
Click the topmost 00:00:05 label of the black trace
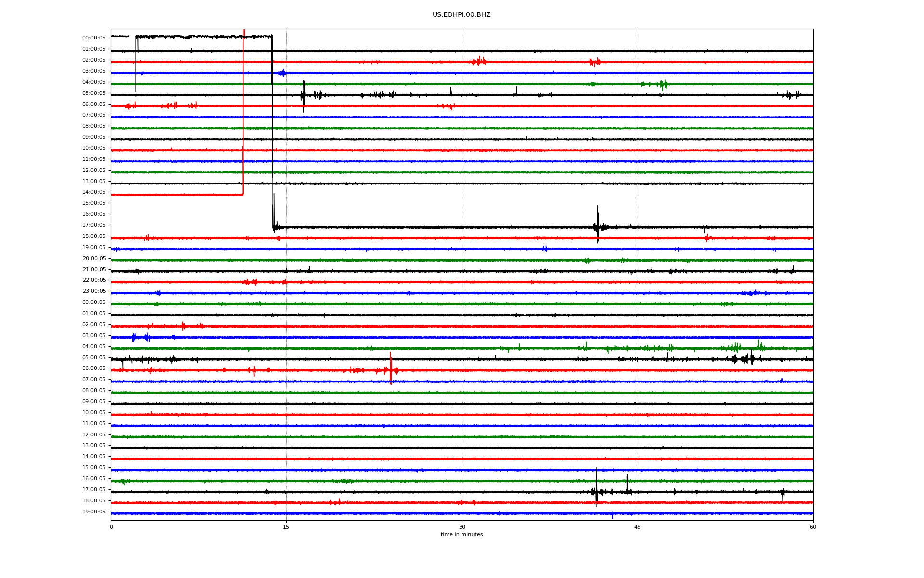94,38
